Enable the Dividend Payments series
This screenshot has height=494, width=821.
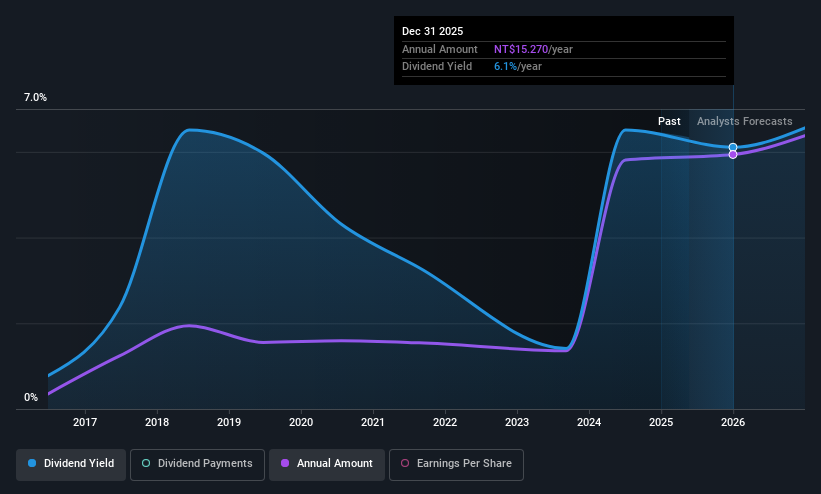[197, 464]
